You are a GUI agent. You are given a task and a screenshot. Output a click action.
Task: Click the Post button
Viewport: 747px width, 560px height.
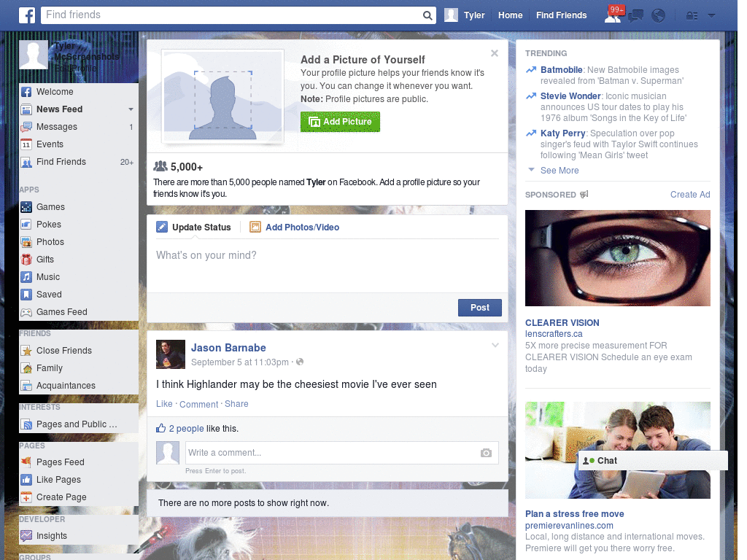click(x=480, y=308)
